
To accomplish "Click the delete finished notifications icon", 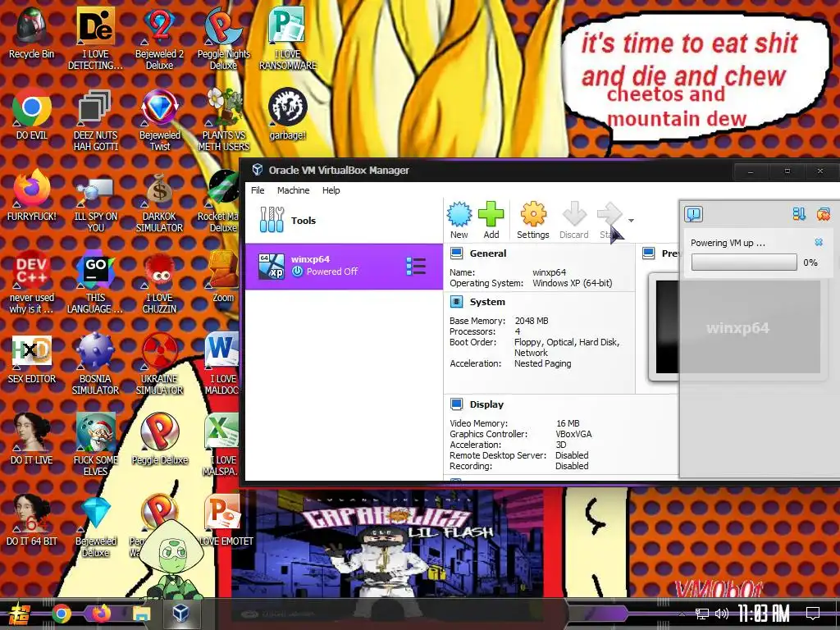I will tap(824, 214).
